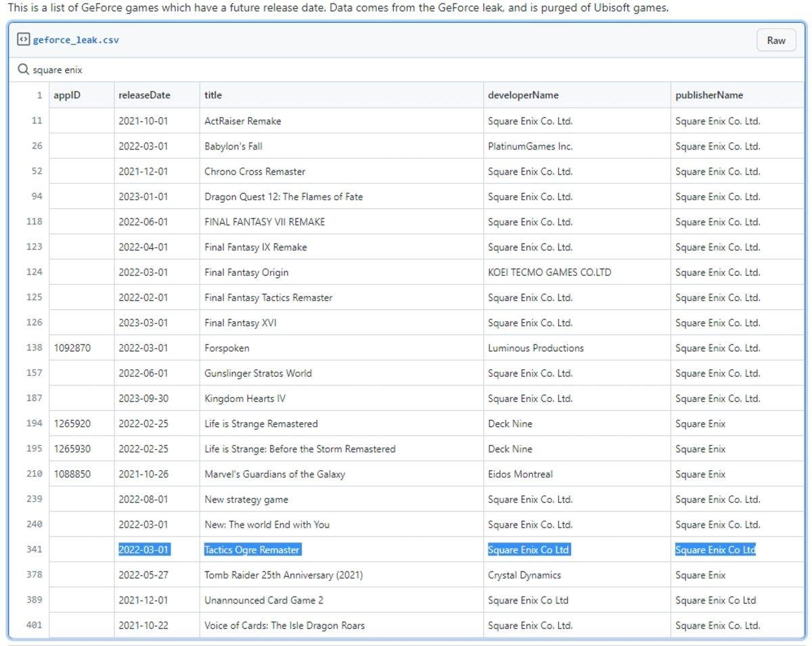Screen dimensions: 812x646
Task: Click the KOEI TECMO GAMES CO.LTD cell
Action: [x=549, y=273]
